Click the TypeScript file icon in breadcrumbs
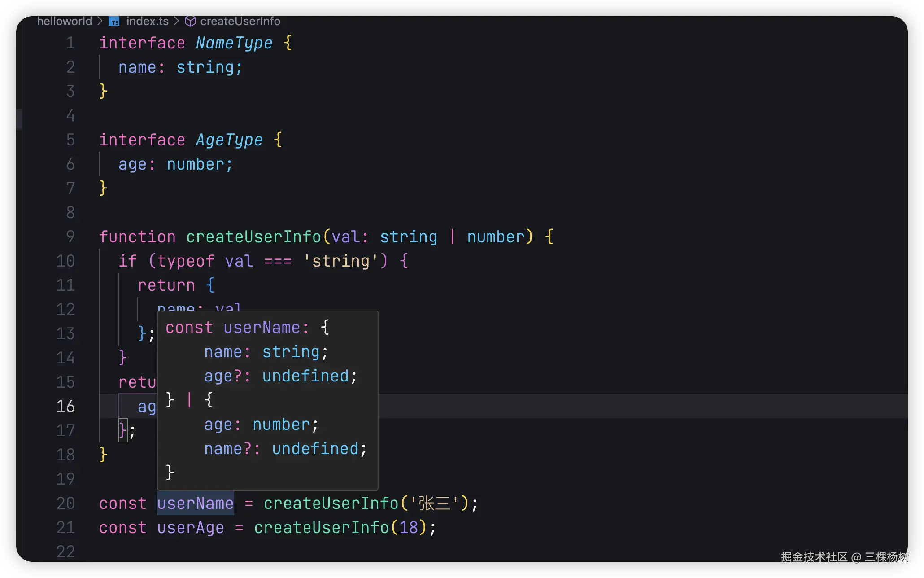This screenshot has width=924, height=578. (114, 22)
